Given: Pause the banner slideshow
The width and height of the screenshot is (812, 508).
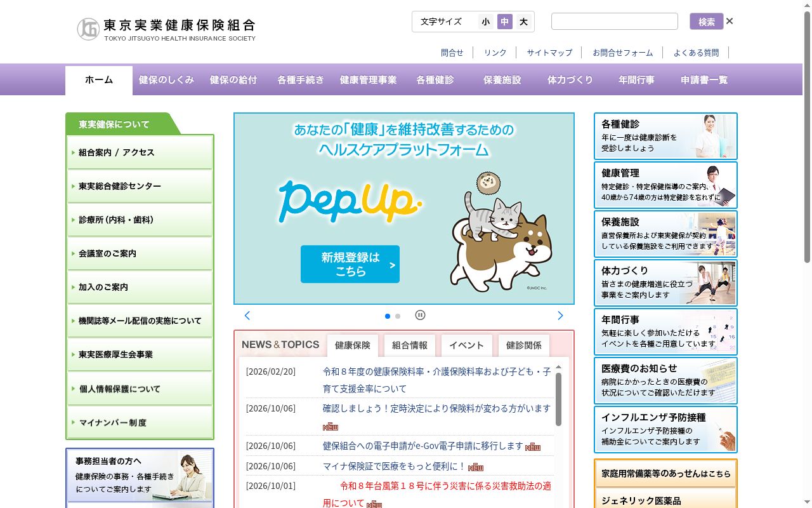Looking at the screenshot, I should coord(420,315).
